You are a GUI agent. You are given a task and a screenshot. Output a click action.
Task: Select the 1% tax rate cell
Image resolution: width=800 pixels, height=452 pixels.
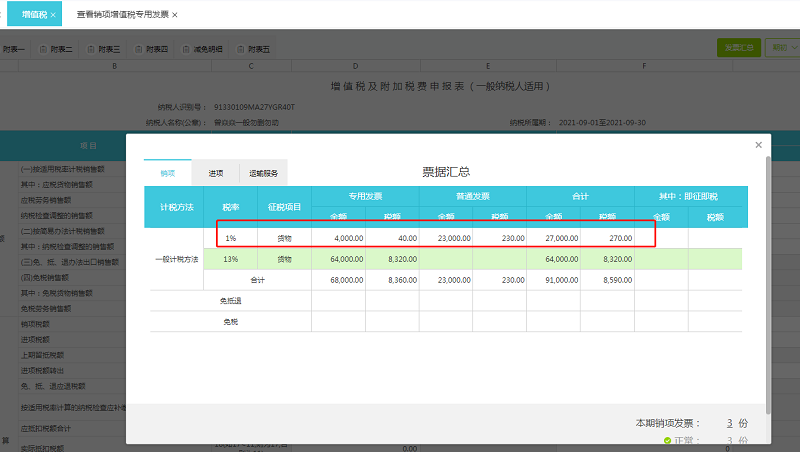coord(230,239)
